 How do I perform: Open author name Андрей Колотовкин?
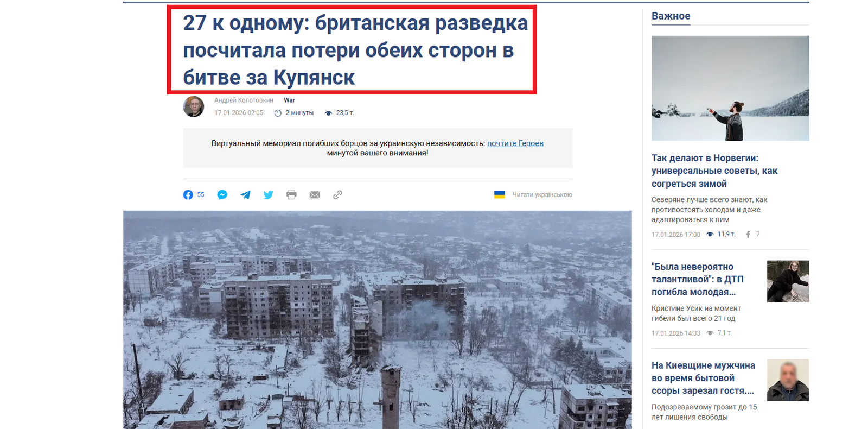pos(244,100)
